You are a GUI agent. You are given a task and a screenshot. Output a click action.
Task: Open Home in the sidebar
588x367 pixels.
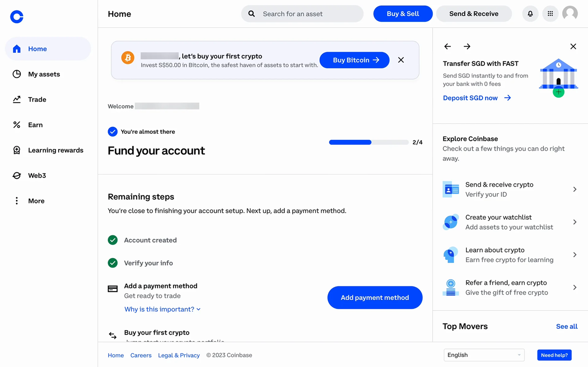(48, 49)
